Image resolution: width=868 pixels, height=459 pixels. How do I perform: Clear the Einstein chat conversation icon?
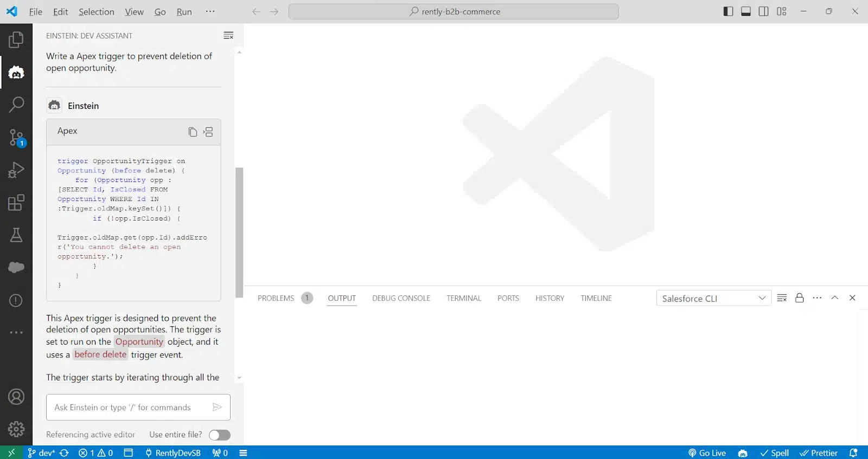228,35
